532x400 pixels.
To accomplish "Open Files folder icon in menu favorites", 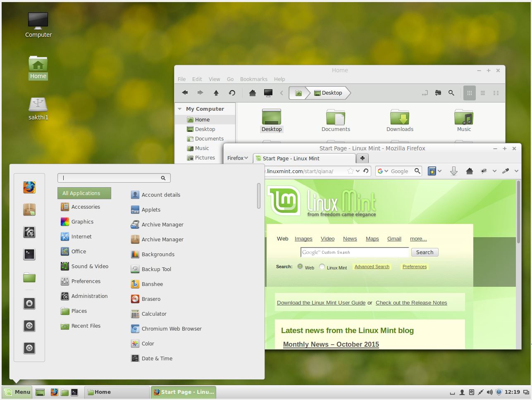I will pos(29,277).
